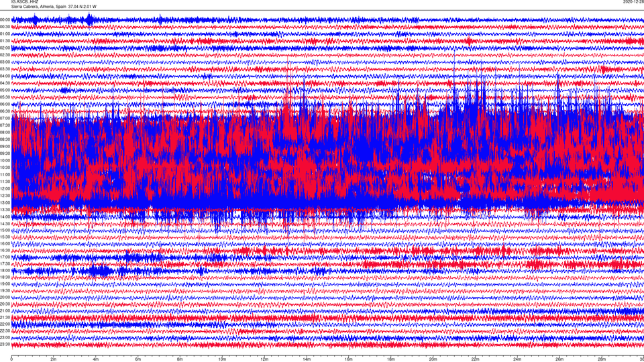Click the 23:30 time row label
Viewport: 644px width, 362px height.
[5, 344]
